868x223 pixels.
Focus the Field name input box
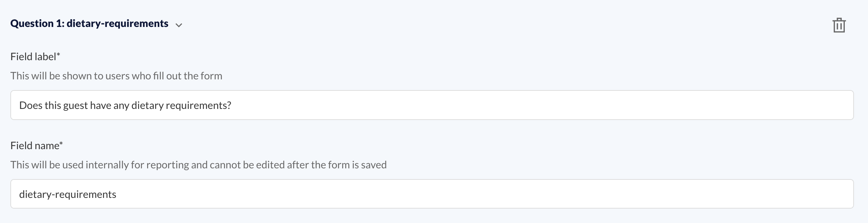[432, 194]
